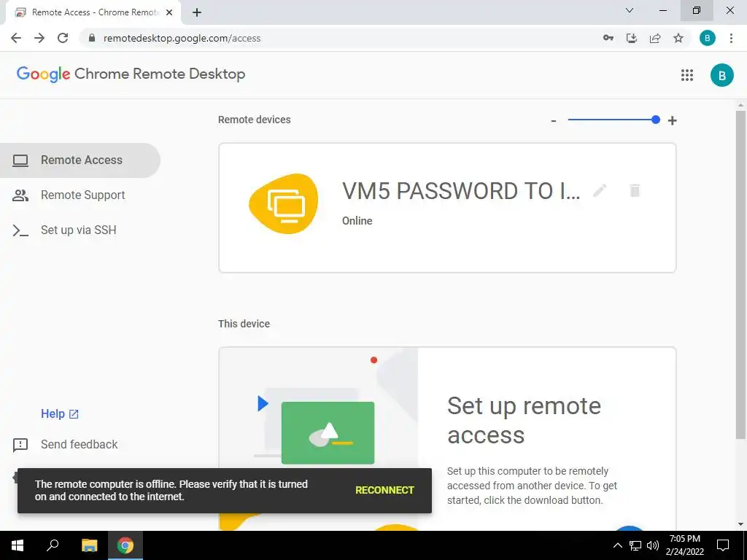
Task: Click the Online status text
Action: point(357,221)
